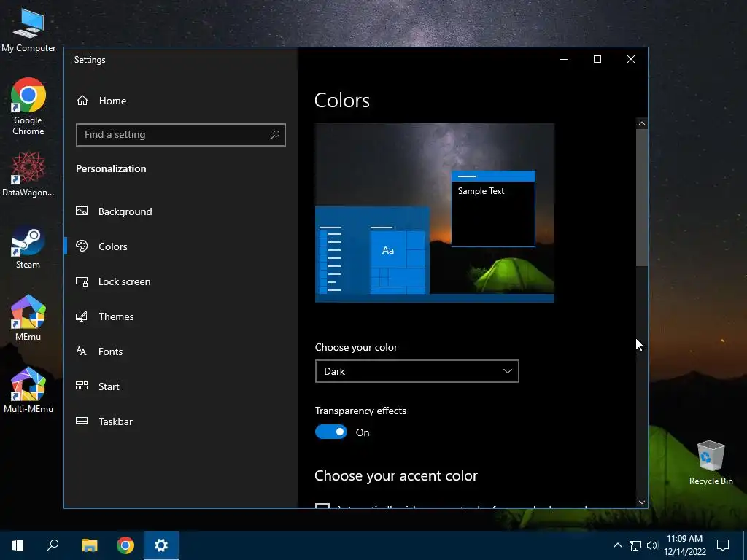Maximize the Settings window
The width and height of the screenshot is (747, 560).
(597, 59)
